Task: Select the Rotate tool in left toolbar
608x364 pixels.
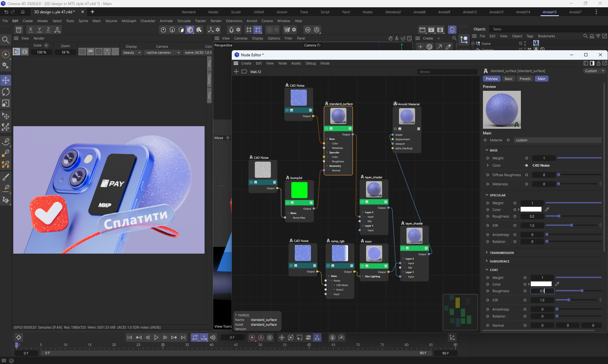Action: 6,92
